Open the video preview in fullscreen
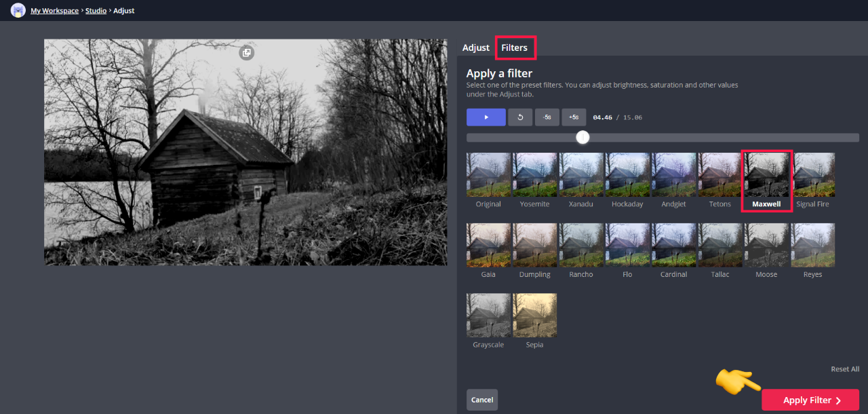868x414 pixels. 246,52
